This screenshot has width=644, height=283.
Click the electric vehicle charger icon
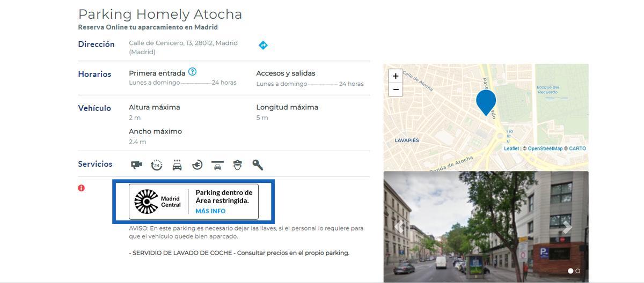click(x=197, y=165)
